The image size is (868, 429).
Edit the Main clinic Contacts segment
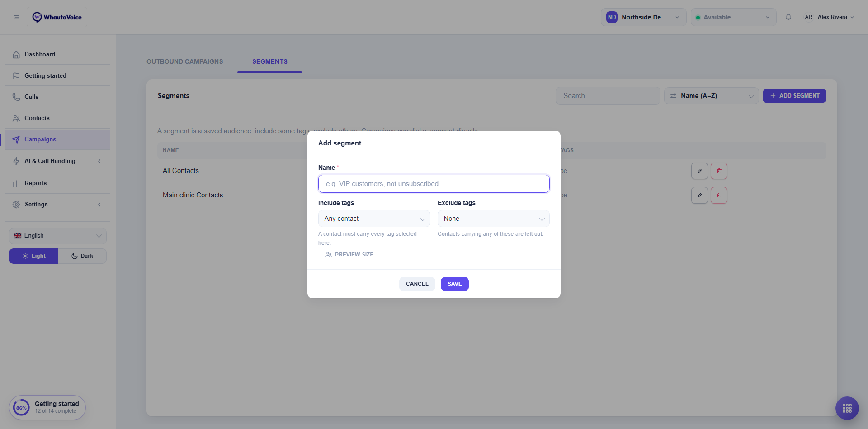(699, 195)
